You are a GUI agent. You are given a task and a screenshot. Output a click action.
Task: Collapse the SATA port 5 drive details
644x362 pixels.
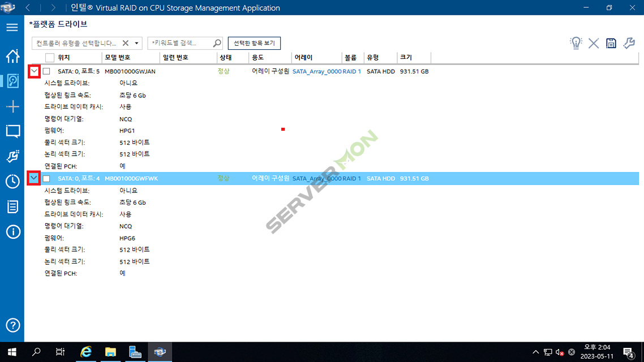(x=34, y=71)
